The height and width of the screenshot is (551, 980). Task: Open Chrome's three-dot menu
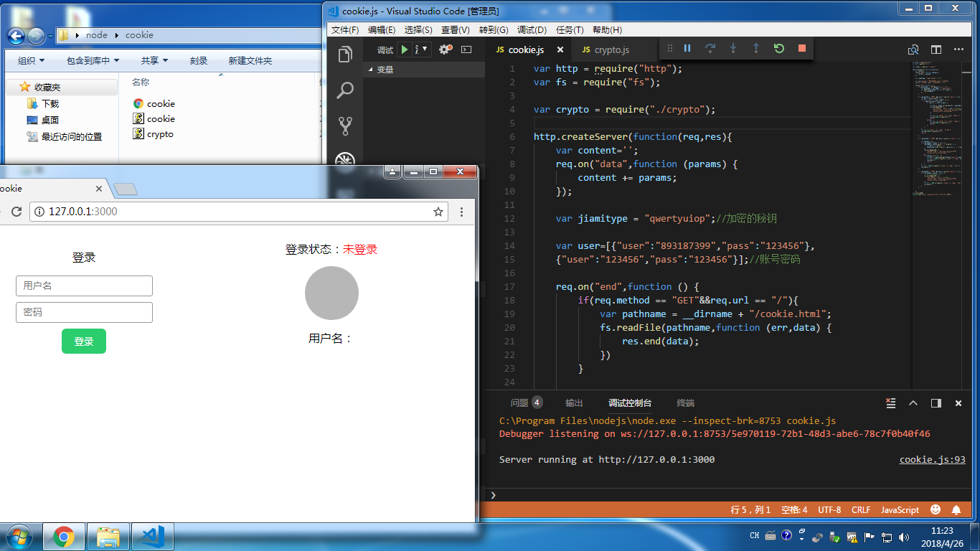(462, 212)
